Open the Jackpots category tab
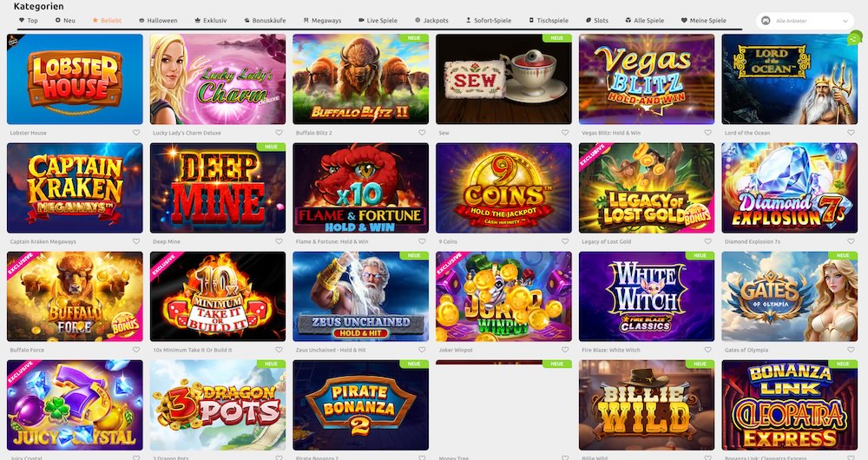This screenshot has height=460, width=868. (431, 21)
